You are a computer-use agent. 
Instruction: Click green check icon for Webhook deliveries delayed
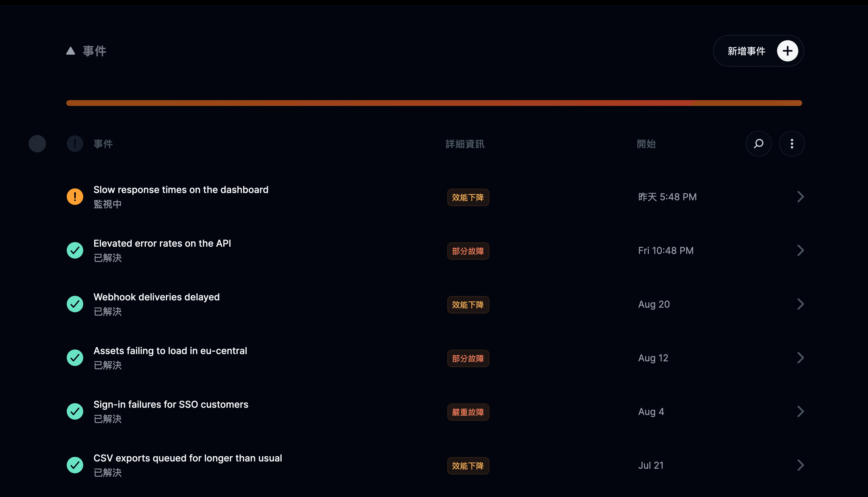click(x=75, y=304)
